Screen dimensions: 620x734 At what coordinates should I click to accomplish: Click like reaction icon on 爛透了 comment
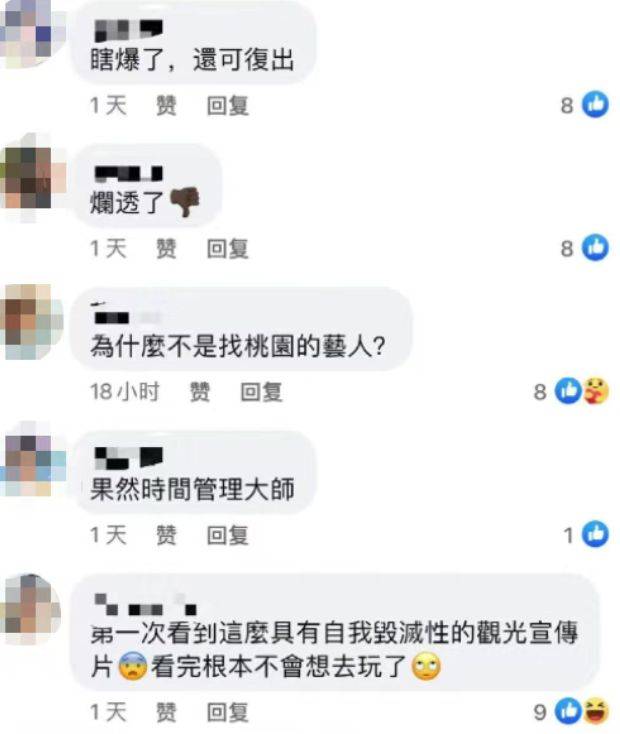point(595,247)
